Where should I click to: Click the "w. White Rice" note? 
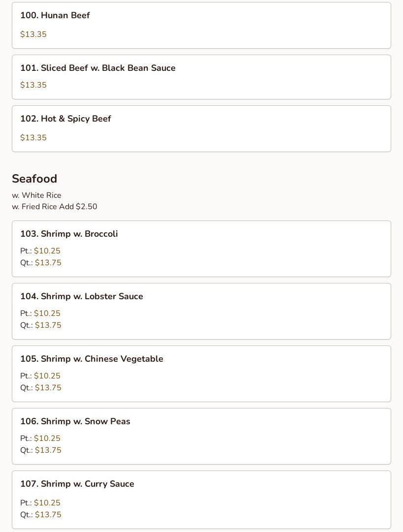point(37,195)
